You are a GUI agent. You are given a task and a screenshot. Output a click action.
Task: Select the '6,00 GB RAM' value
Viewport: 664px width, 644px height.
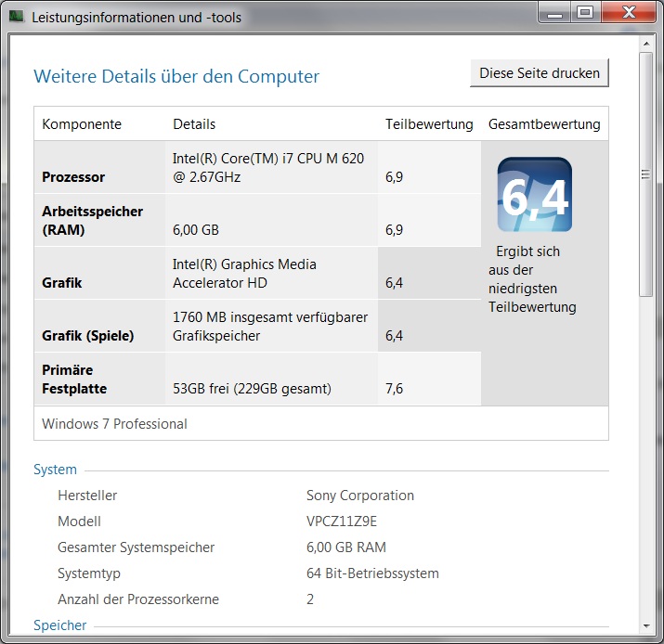pos(346,547)
